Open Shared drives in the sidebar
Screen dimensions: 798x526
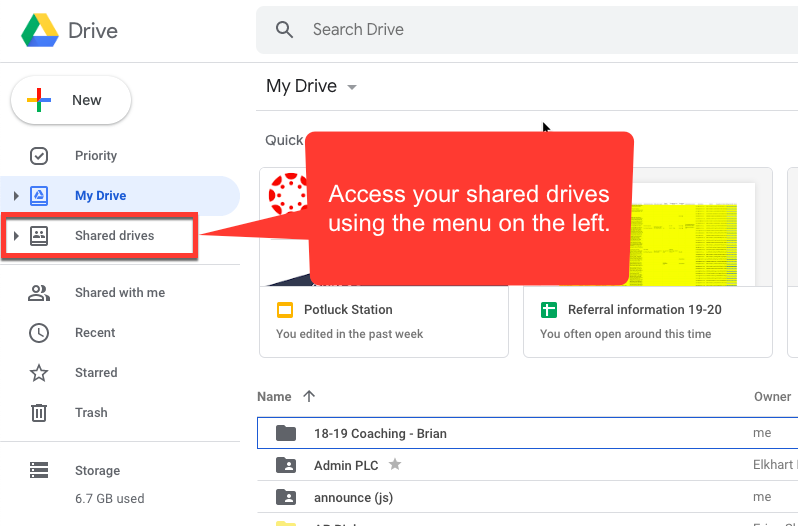pyautogui.click(x=115, y=236)
